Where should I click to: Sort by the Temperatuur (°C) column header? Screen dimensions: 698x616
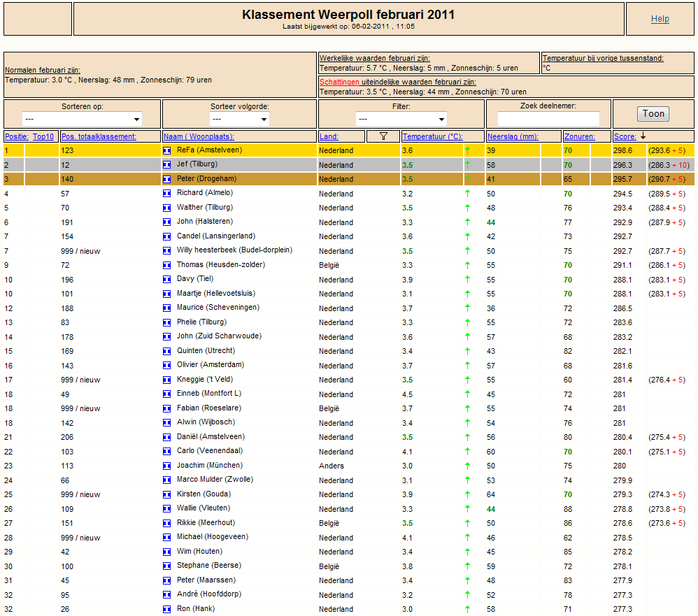[x=433, y=136]
